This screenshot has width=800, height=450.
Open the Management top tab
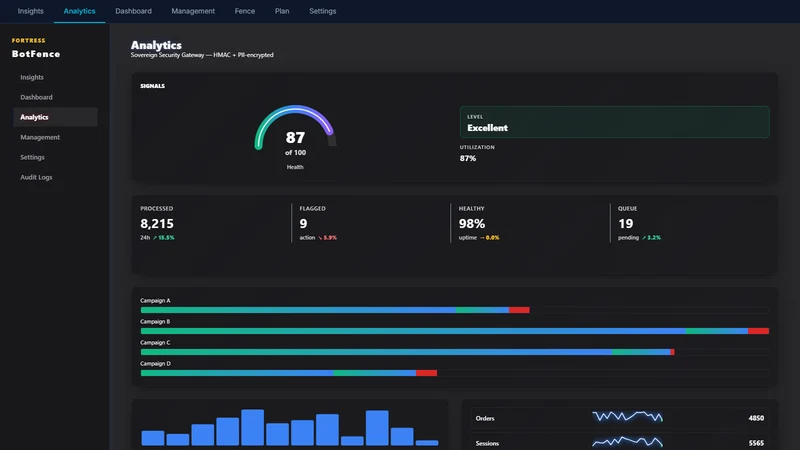click(193, 11)
